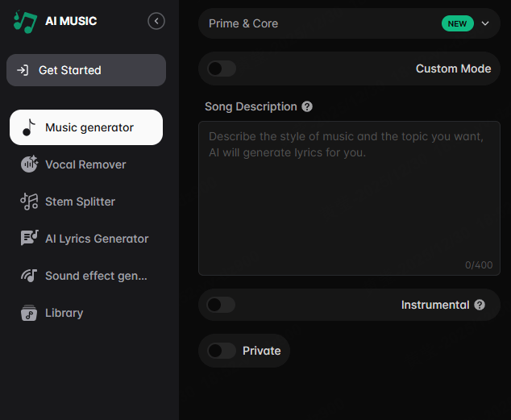Click the Library icon
511x420 pixels.
click(29, 313)
